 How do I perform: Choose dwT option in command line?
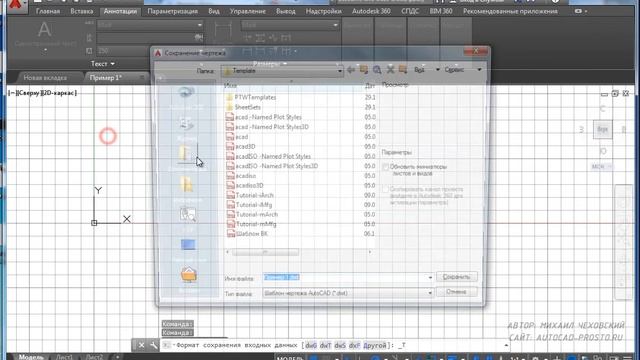(x=325, y=345)
